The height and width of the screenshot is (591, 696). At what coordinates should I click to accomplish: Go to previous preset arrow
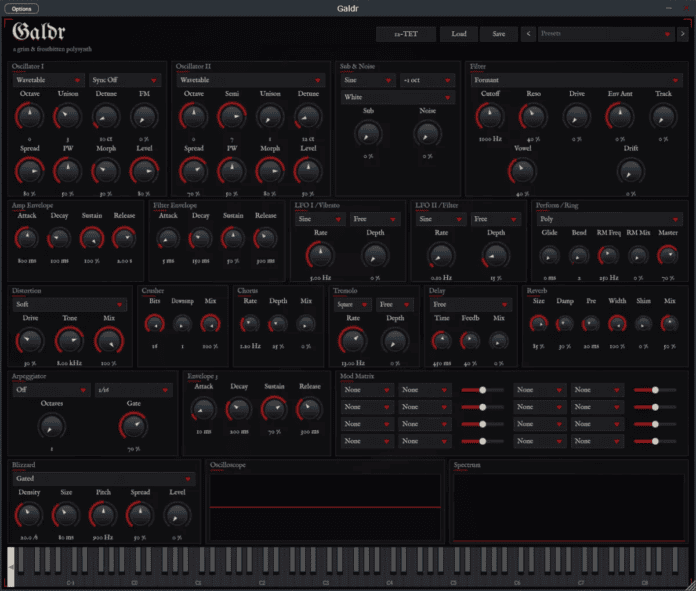point(528,34)
